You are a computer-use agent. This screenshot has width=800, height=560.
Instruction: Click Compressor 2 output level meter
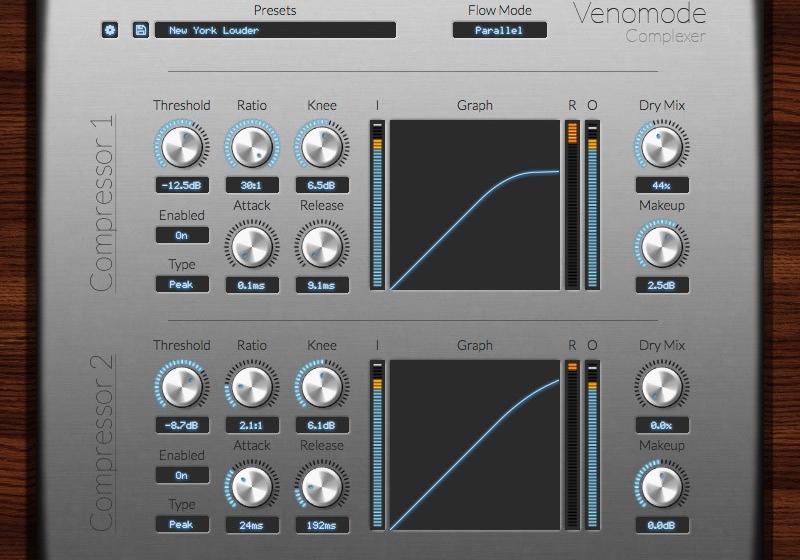pyautogui.click(x=592, y=445)
